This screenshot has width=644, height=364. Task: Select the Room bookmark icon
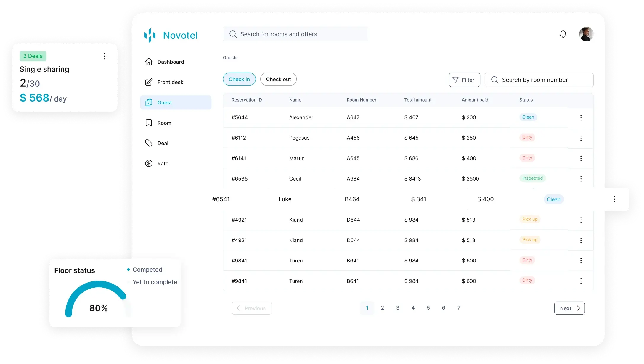click(149, 123)
